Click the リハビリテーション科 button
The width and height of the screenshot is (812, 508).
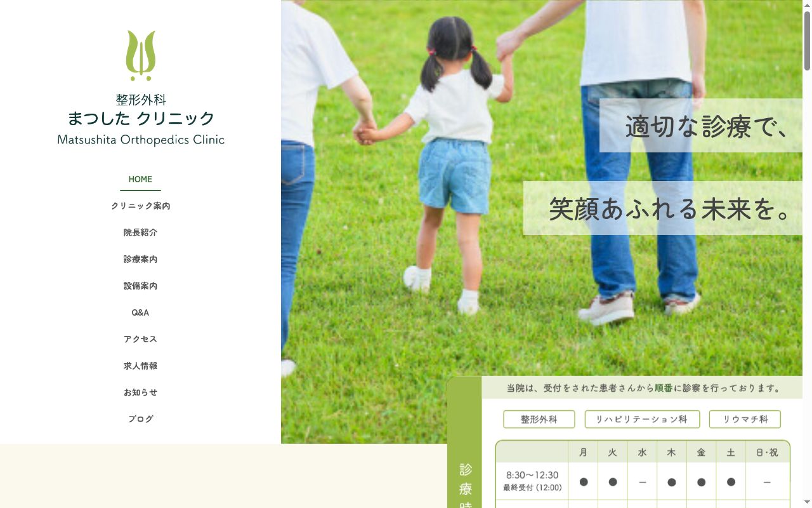pos(642,419)
